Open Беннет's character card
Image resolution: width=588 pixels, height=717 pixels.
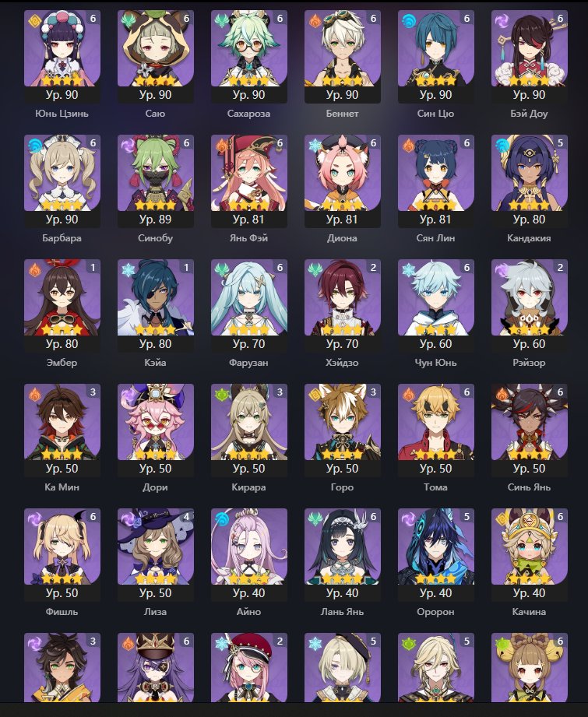342,57
